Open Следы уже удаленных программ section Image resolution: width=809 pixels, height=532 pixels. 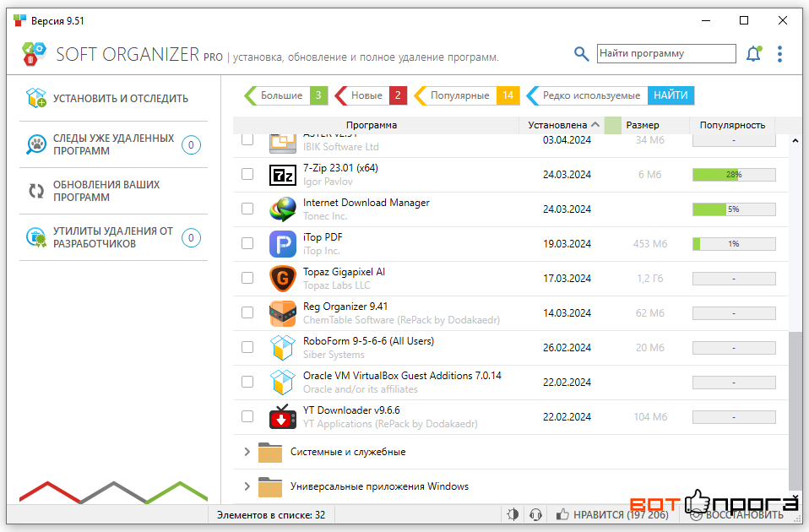click(113, 145)
